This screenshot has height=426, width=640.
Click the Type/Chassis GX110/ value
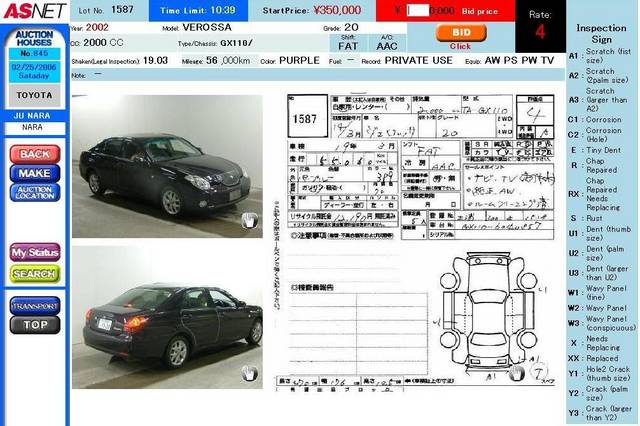pos(236,43)
